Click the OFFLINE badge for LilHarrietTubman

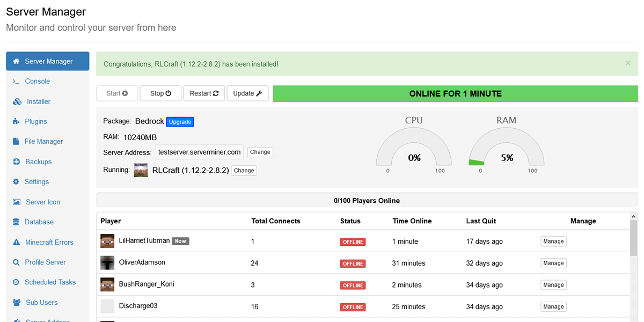[x=353, y=242]
